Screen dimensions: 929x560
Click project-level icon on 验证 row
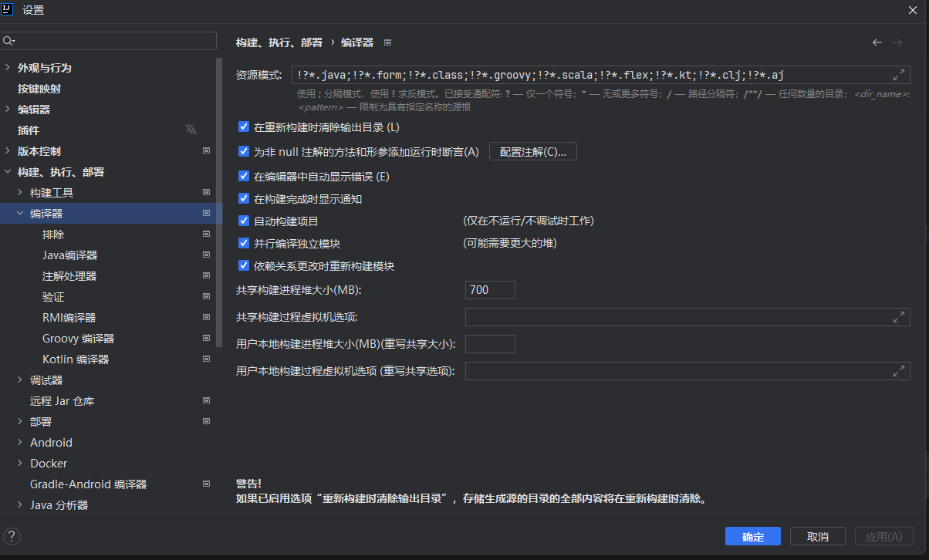206,296
